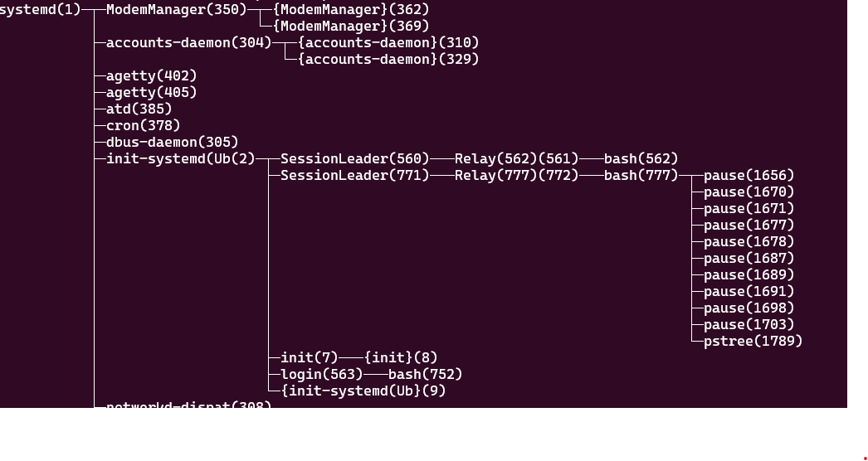Click the Relay(777)(772) process
The height and width of the screenshot is (461, 868).
pos(516,175)
